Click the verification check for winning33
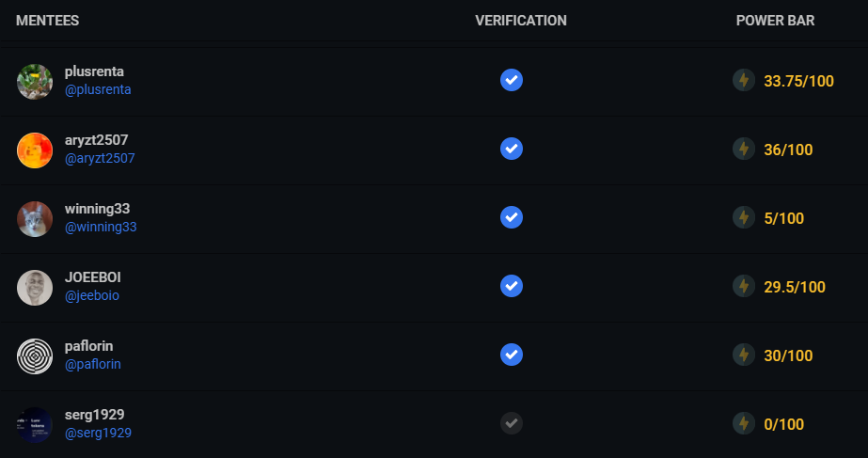868x458 pixels. tap(512, 217)
